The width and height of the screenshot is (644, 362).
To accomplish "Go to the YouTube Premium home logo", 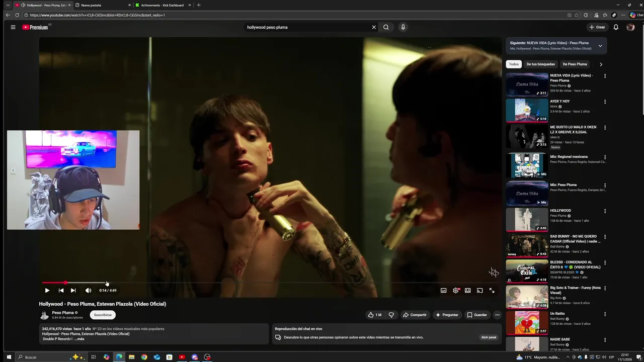I will (35, 27).
